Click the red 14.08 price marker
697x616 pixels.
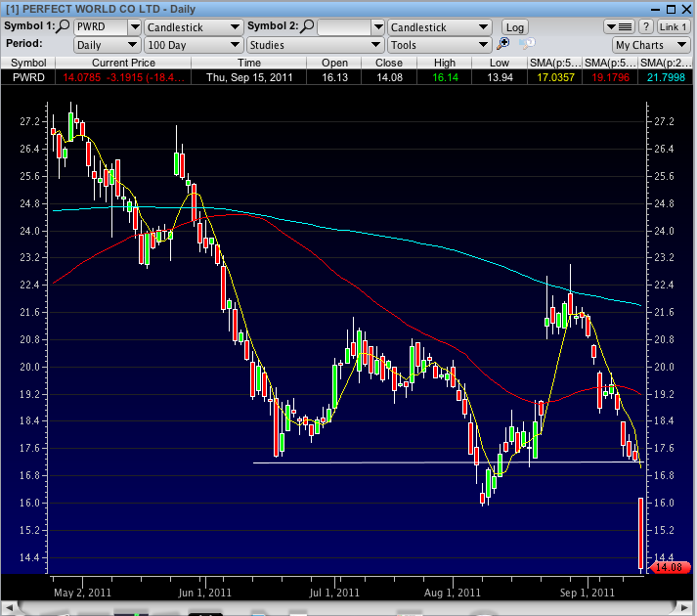tap(669, 567)
